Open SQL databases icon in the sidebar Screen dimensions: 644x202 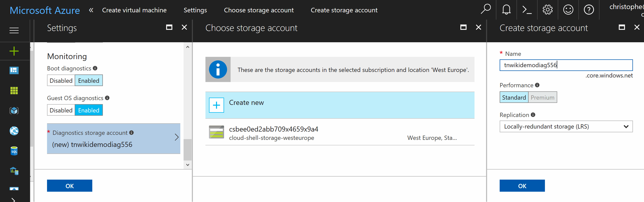14,151
